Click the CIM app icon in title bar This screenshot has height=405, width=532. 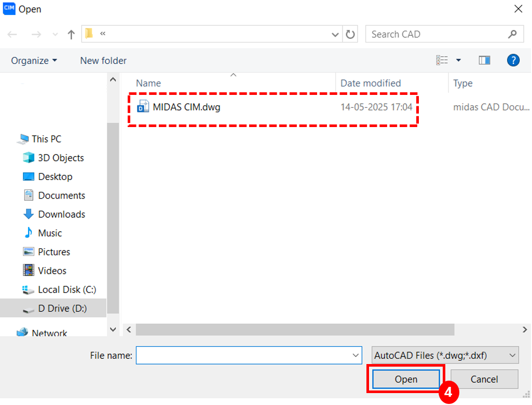9,8
